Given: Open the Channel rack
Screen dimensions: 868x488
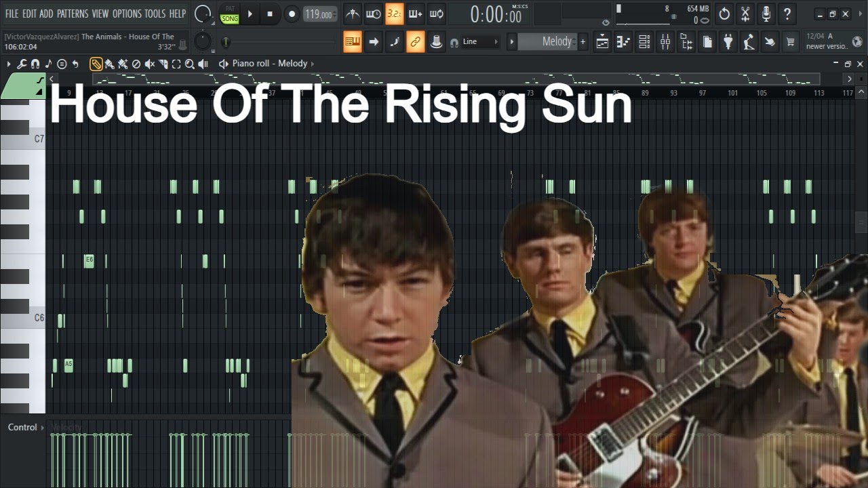Looking at the screenshot, I should [x=644, y=42].
